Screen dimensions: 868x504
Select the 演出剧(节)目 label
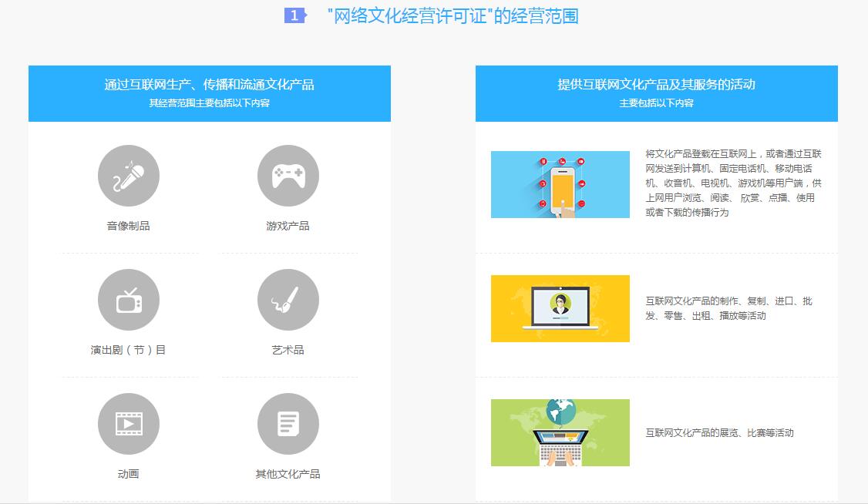129,350
